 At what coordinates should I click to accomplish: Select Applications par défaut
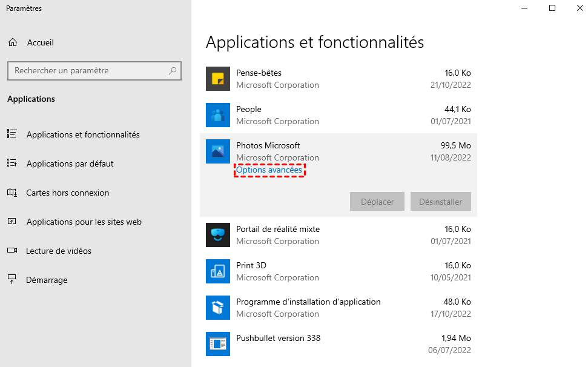(70, 164)
